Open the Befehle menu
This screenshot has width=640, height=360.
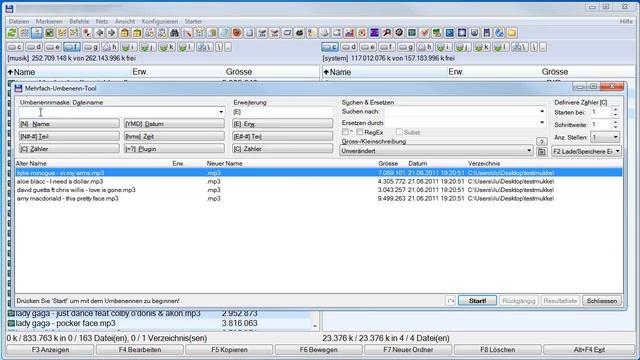79,21
